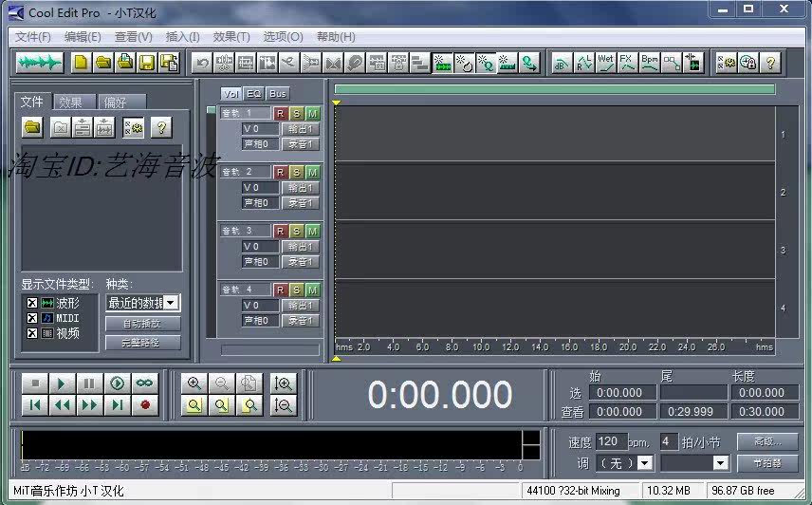Open track 2 输出1 output selector
This screenshot has width=812, height=505.
click(x=301, y=188)
